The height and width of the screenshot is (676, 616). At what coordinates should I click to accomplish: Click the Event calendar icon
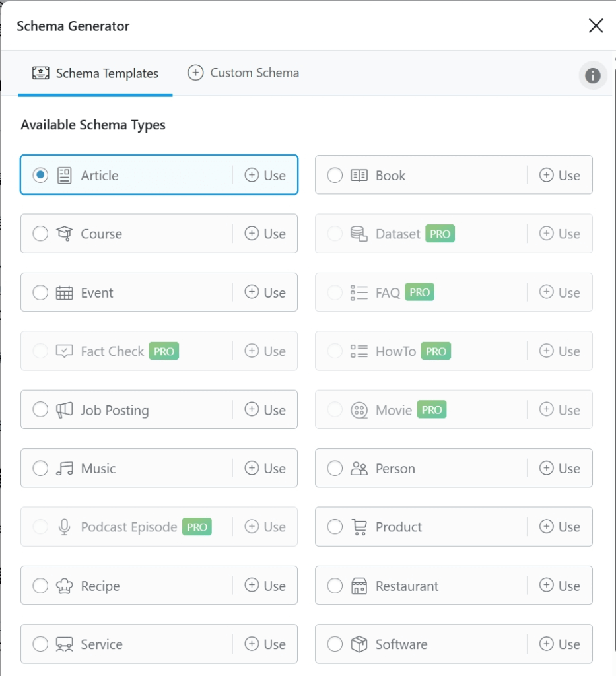coord(64,293)
